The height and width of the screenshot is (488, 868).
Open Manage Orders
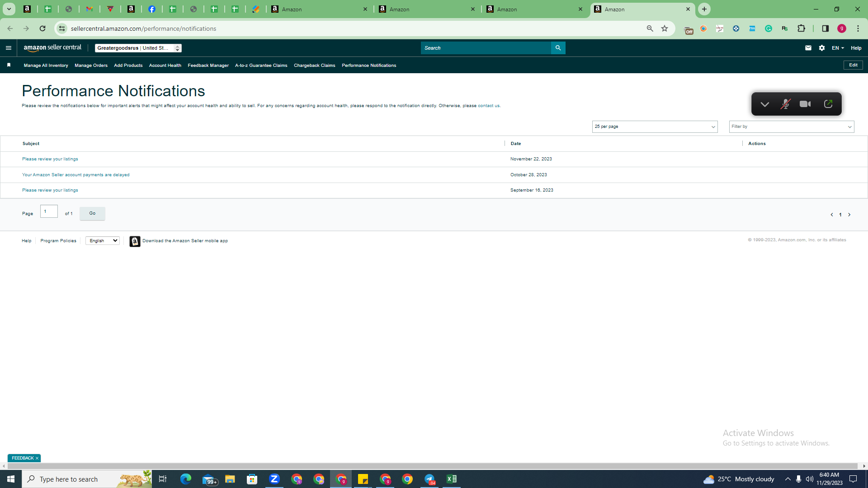[x=91, y=66]
